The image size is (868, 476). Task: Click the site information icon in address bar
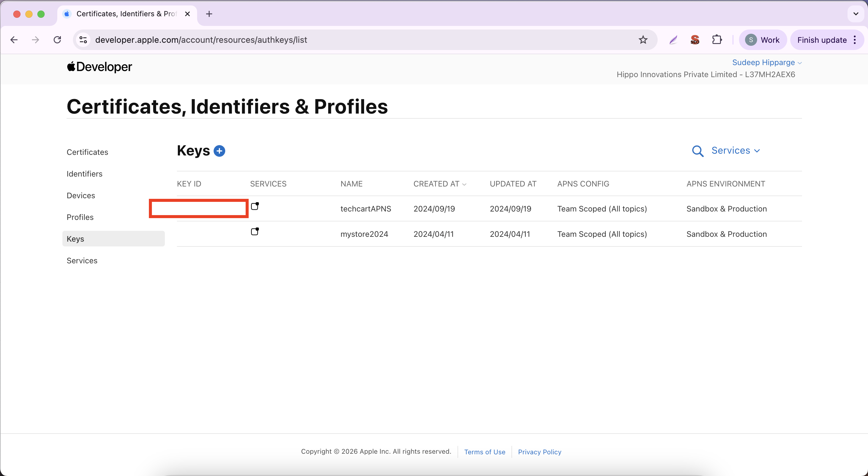[x=83, y=40]
